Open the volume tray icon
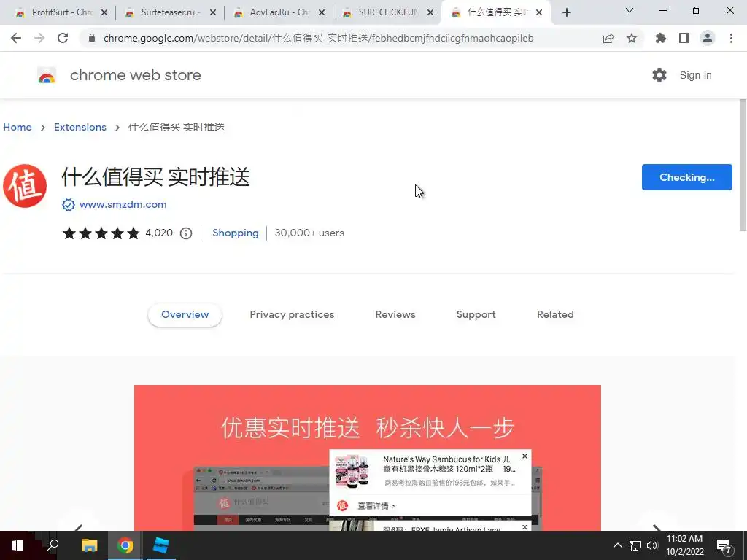 point(652,545)
